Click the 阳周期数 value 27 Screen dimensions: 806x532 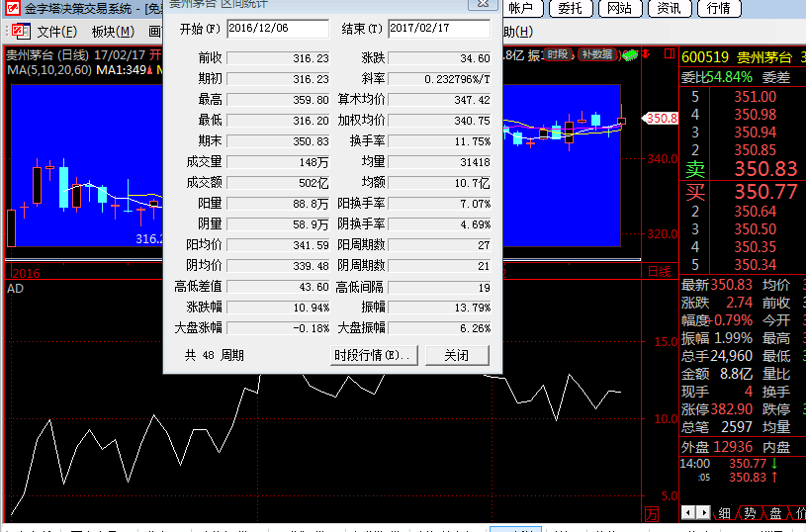(x=439, y=245)
